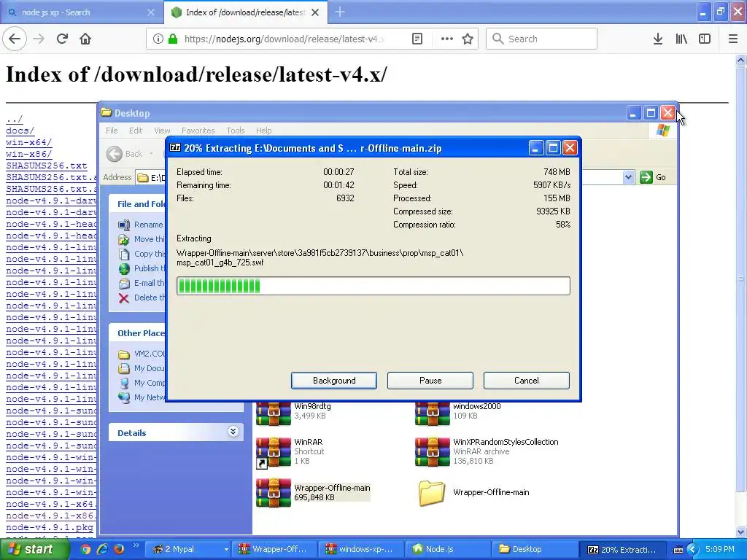Cancel the 7-Zip extraction
Image resolution: width=747 pixels, height=560 pixels.
point(527,381)
